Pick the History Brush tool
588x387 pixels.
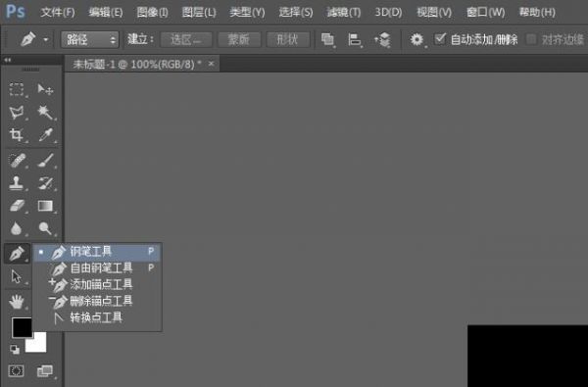coord(45,183)
